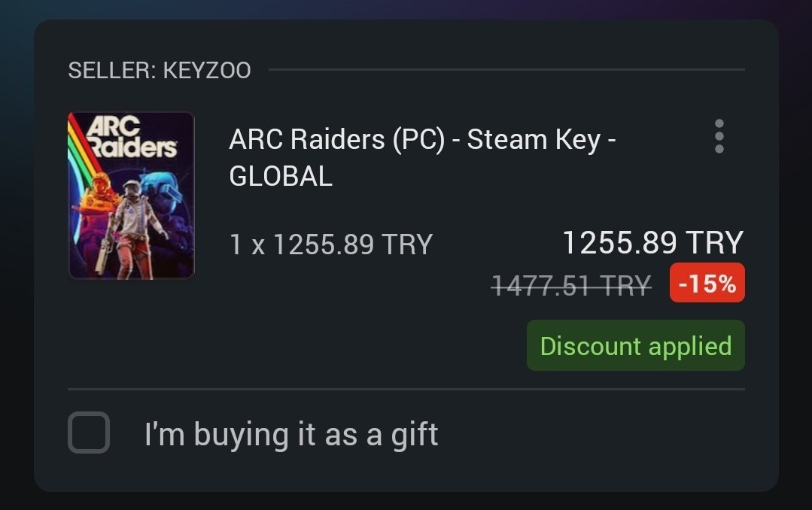
Task: Click the red -15% discount badge
Action: coord(707,283)
